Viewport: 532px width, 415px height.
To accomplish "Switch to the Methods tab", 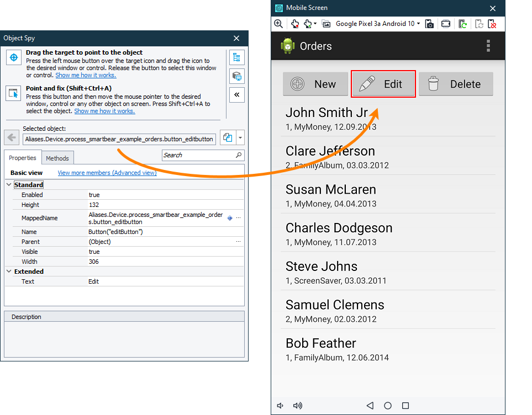I will [x=57, y=158].
